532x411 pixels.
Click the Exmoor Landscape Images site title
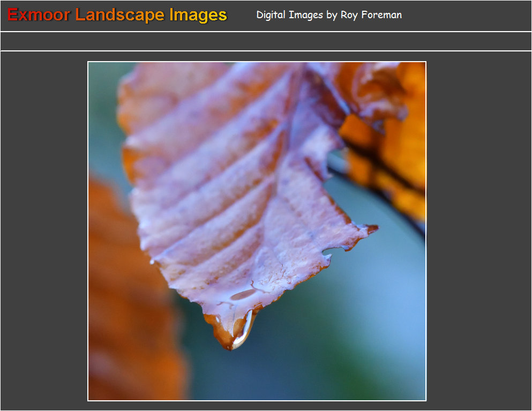tap(117, 15)
